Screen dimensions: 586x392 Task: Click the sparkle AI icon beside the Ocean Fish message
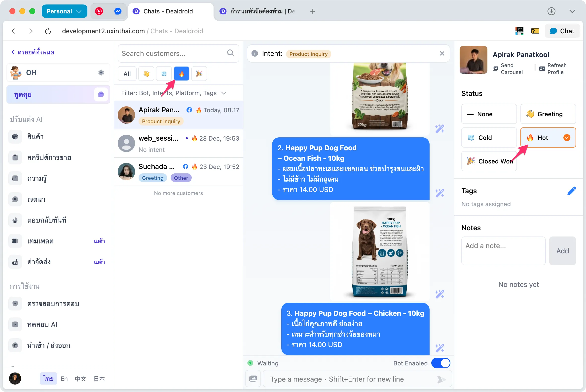[440, 193]
